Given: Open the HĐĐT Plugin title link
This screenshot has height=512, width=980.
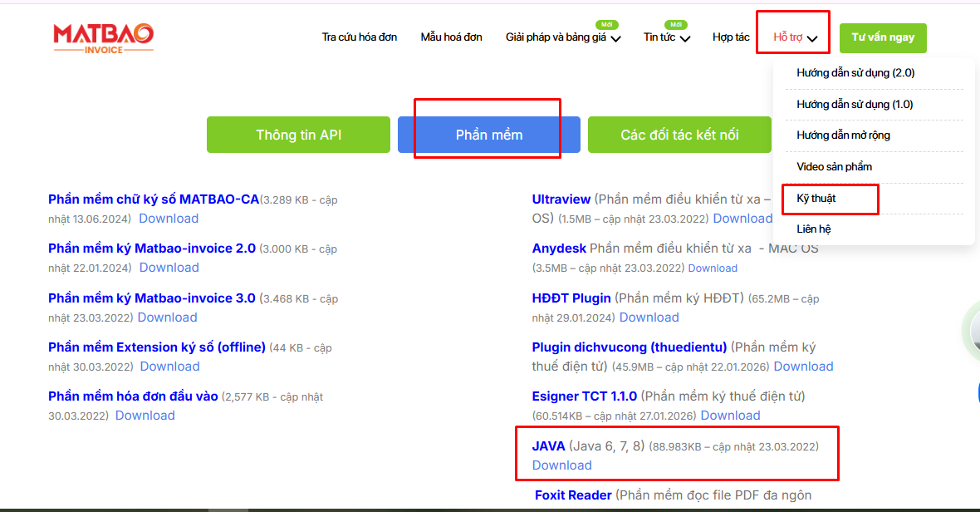Looking at the screenshot, I should click(x=571, y=298).
